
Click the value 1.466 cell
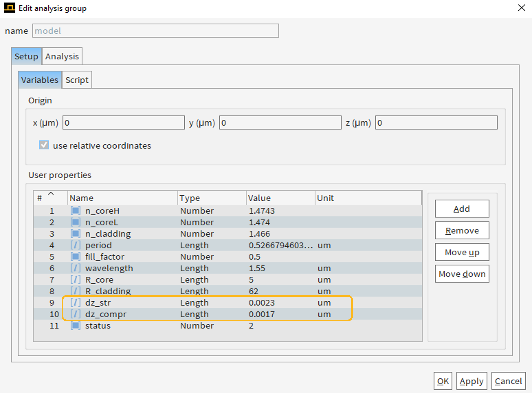pyautogui.click(x=259, y=234)
